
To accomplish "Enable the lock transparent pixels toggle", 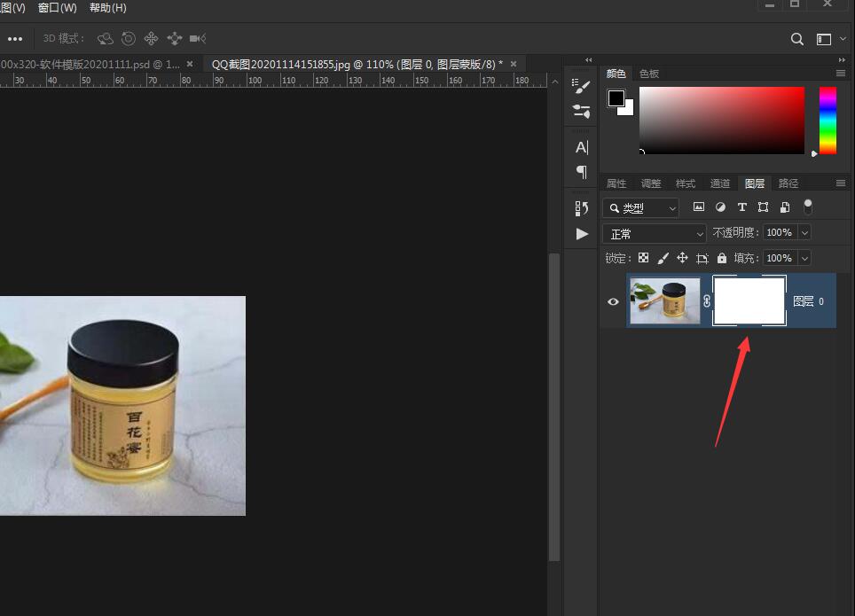I will coord(643,258).
